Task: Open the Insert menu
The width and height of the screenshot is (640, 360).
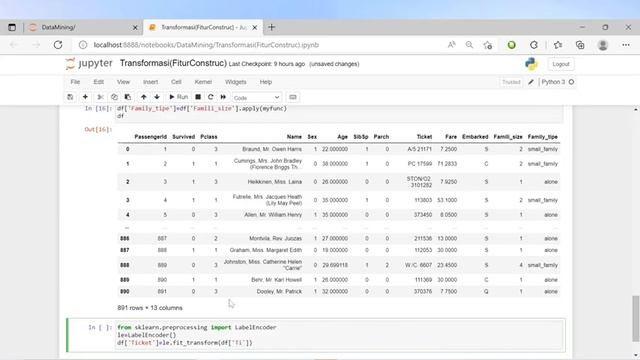Action: click(x=150, y=82)
